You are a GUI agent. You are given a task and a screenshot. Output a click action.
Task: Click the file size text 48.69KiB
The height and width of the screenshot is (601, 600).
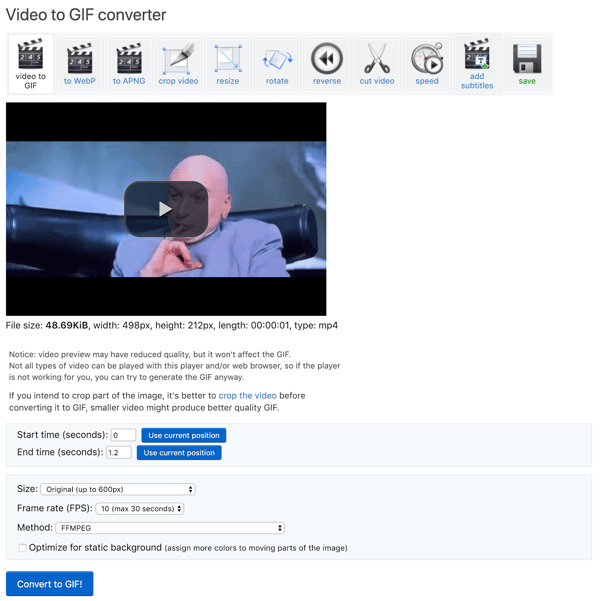click(x=67, y=325)
